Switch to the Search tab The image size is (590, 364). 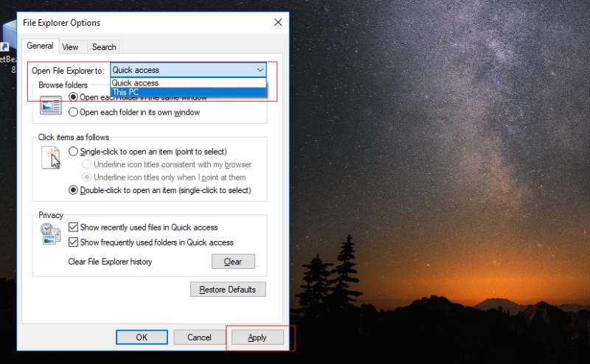point(104,47)
